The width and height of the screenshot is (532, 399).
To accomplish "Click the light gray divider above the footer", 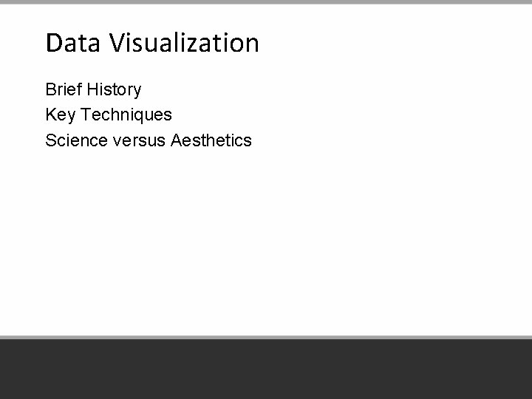I will [266, 336].
